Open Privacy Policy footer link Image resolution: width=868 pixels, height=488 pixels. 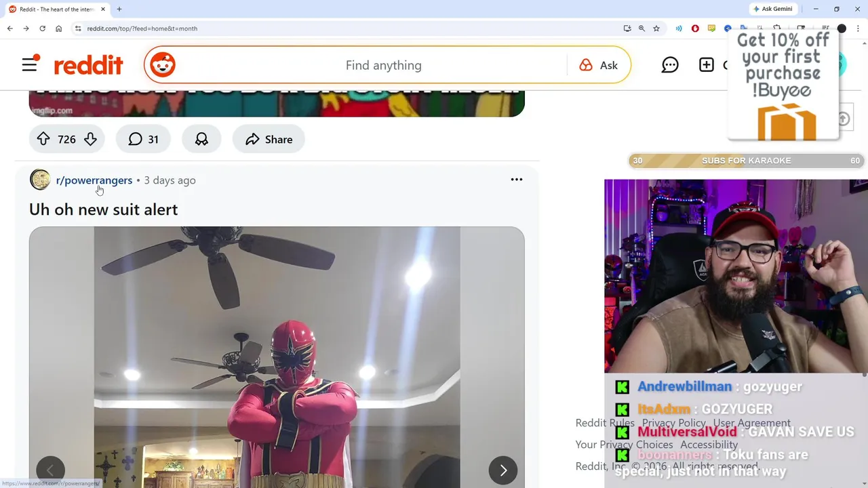674,423
